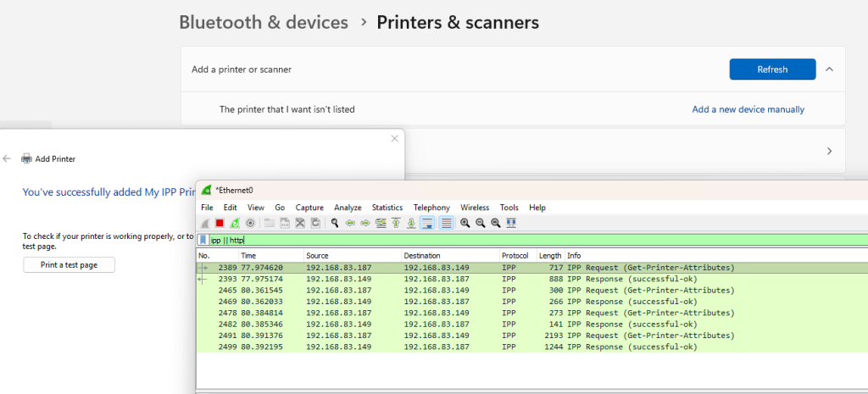Stop the running packet capture
Screen dimensions: 868x394
point(219,223)
